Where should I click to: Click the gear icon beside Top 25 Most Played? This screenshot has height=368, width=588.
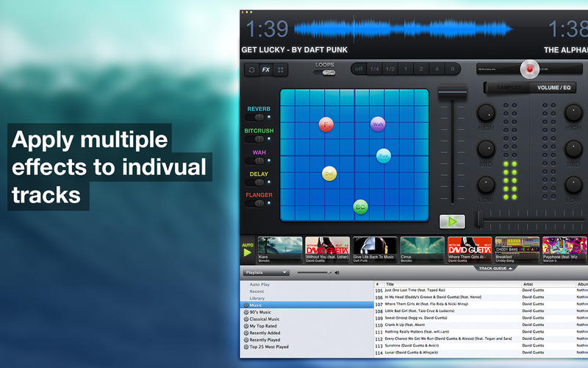tap(246, 347)
